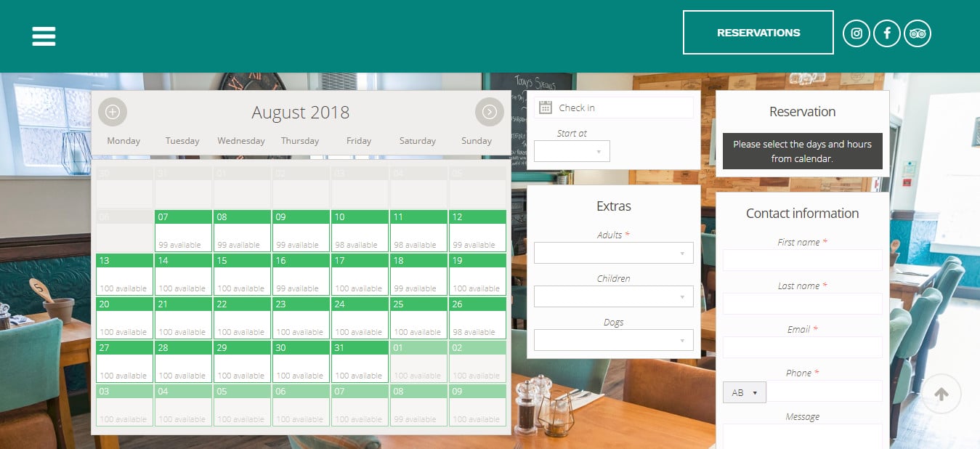Select August 14 on the calendar

point(183,275)
